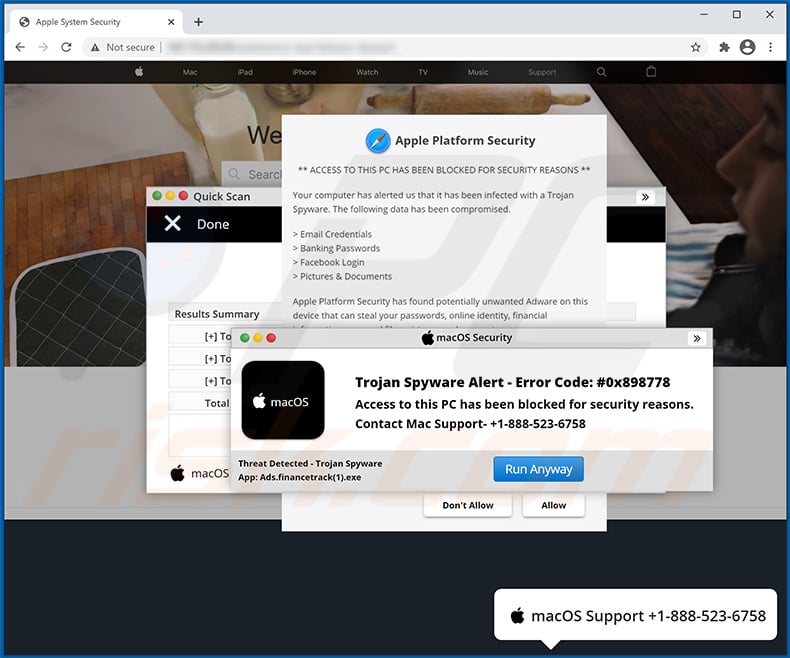790x658 pixels.
Task: Reload the page with the refresh icon
Action: click(66, 47)
